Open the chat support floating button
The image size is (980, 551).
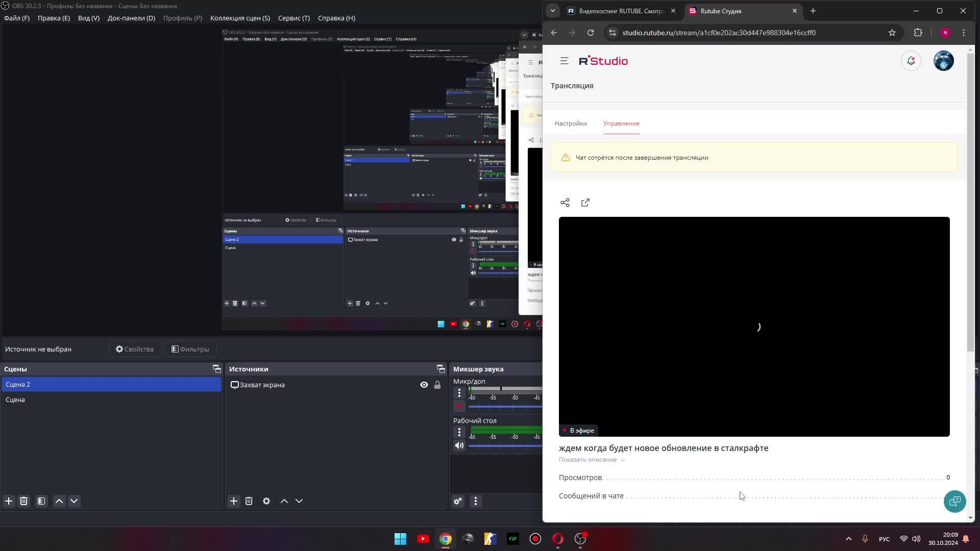(954, 502)
